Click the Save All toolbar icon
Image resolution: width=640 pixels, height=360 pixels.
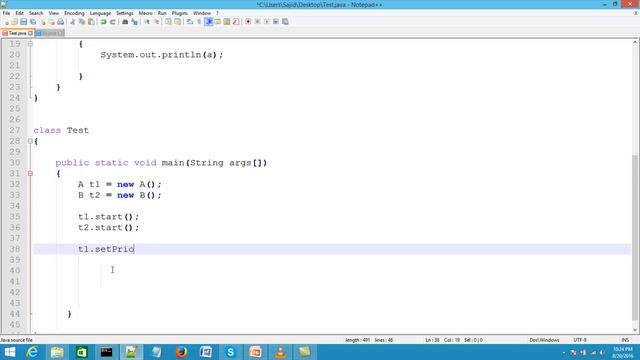pyautogui.click(x=33, y=22)
